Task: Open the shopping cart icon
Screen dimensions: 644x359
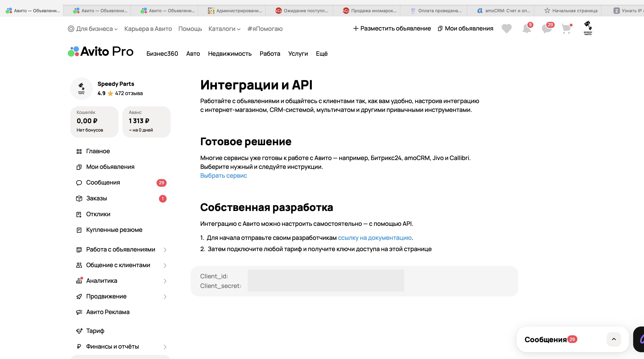Action: tap(567, 28)
